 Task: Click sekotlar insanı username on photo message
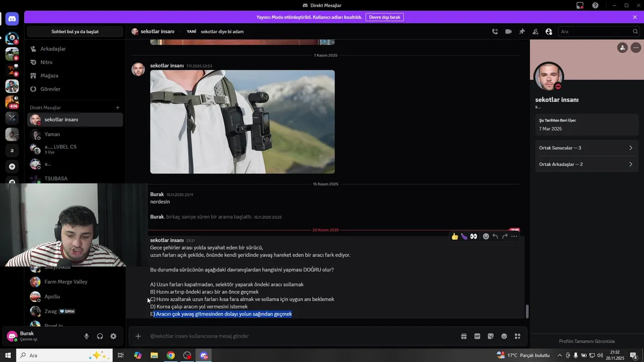coord(167,66)
